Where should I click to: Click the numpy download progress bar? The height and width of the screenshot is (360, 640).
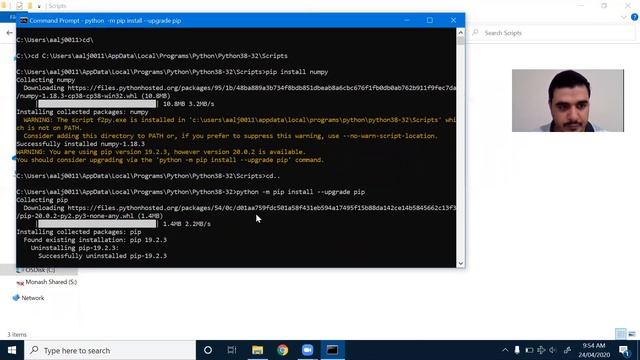pos(97,104)
